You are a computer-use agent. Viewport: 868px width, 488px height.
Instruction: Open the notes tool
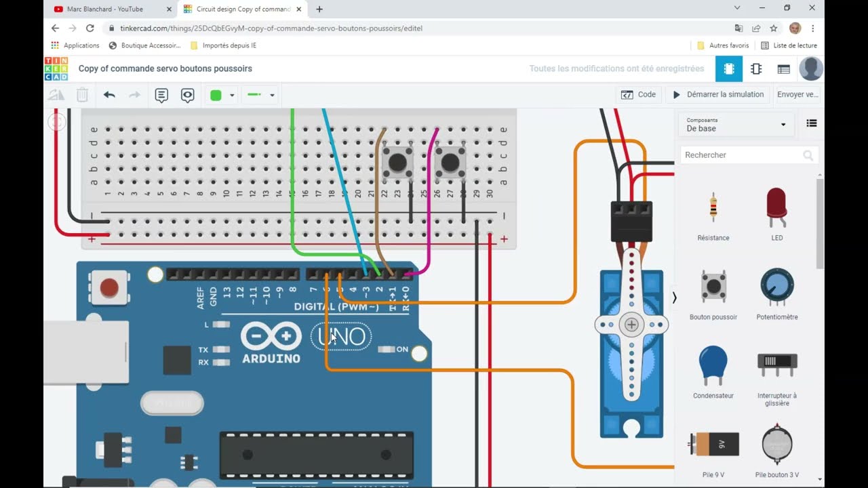click(x=161, y=96)
